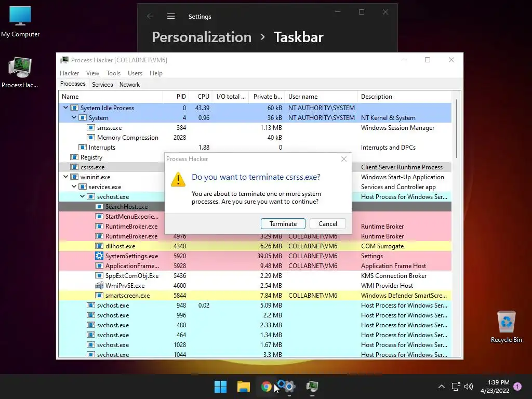Viewport: 532px width, 399px height.
Task: Select the svchost.exe row with PID 996
Action: pos(255,315)
